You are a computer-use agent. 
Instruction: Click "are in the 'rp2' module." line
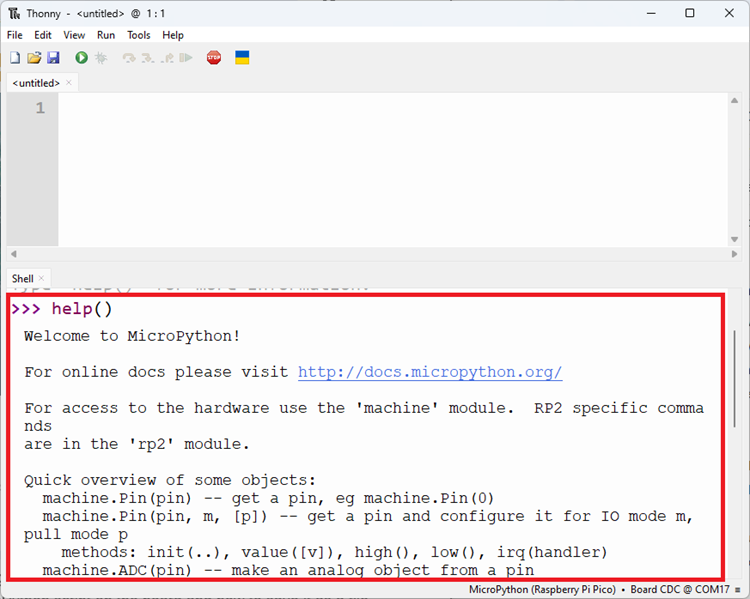click(136, 444)
